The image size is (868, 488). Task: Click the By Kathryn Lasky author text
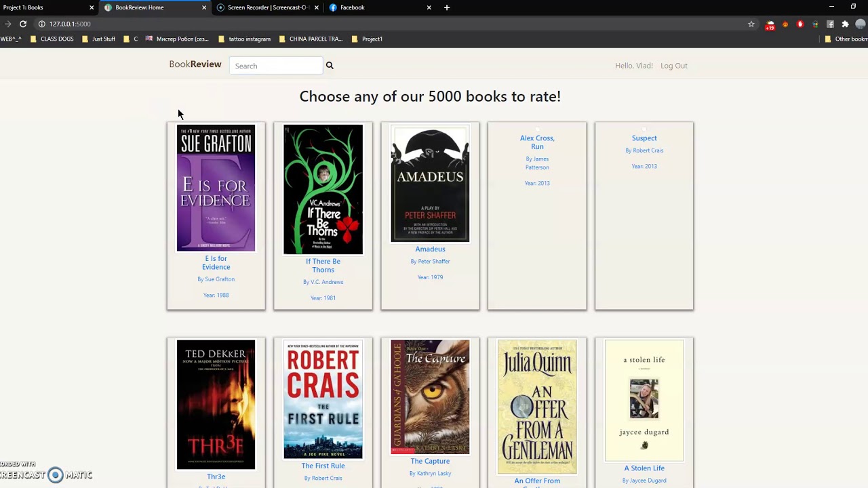[430, 474]
